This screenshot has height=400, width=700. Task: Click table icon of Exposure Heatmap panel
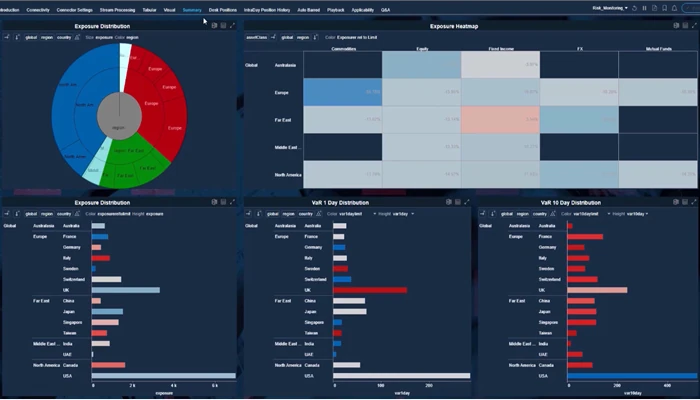[685, 26]
